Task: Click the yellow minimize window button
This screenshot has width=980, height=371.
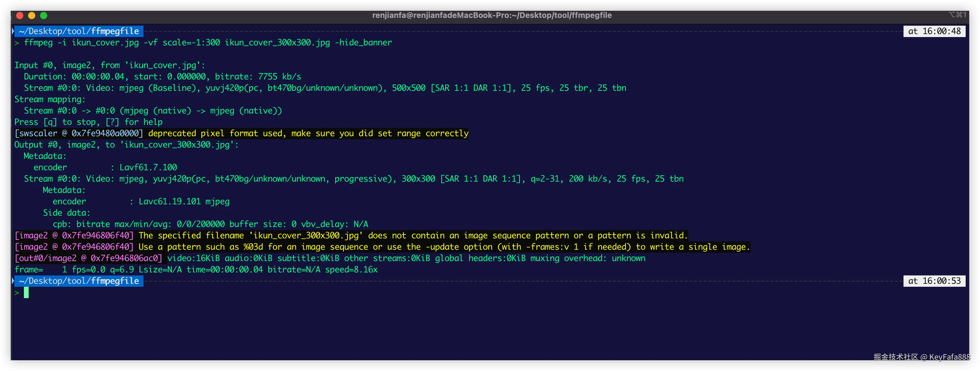Action: point(32,16)
